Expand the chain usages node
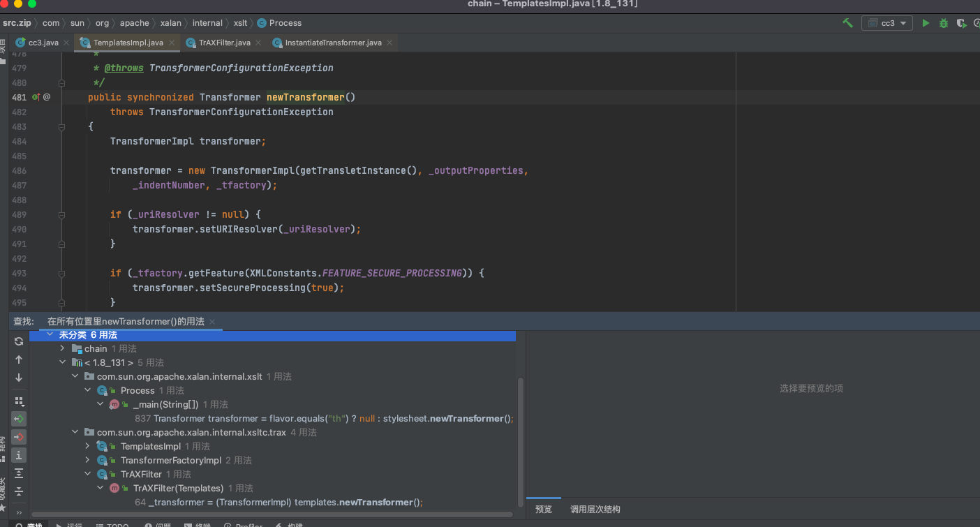The width and height of the screenshot is (980, 527). [62, 348]
